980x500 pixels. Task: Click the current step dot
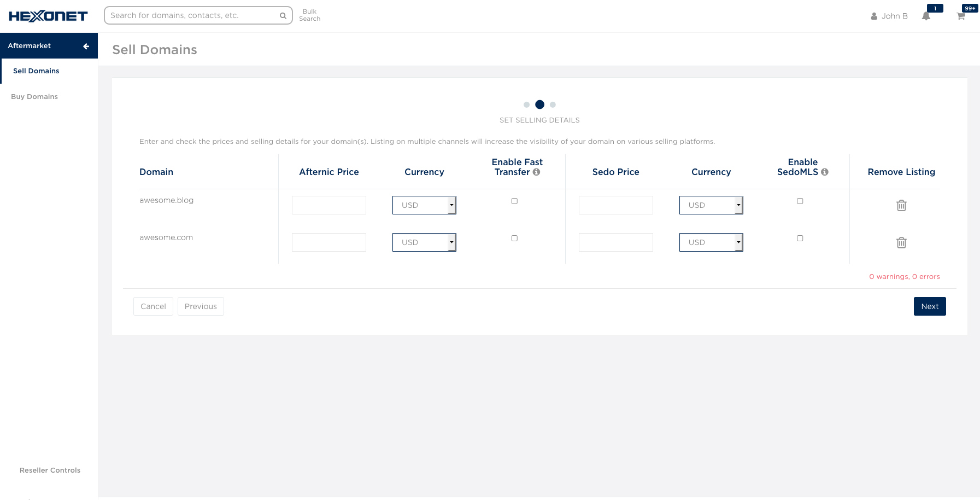click(539, 104)
